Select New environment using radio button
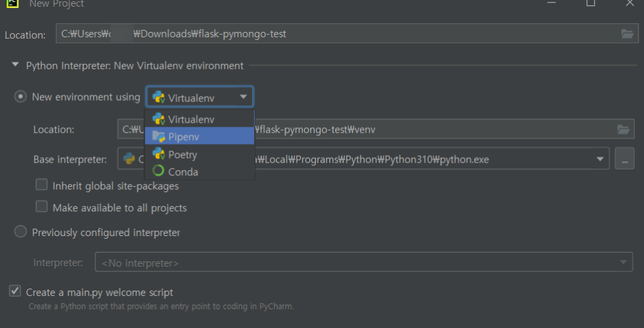The height and width of the screenshot is (328, 644). 20,97
